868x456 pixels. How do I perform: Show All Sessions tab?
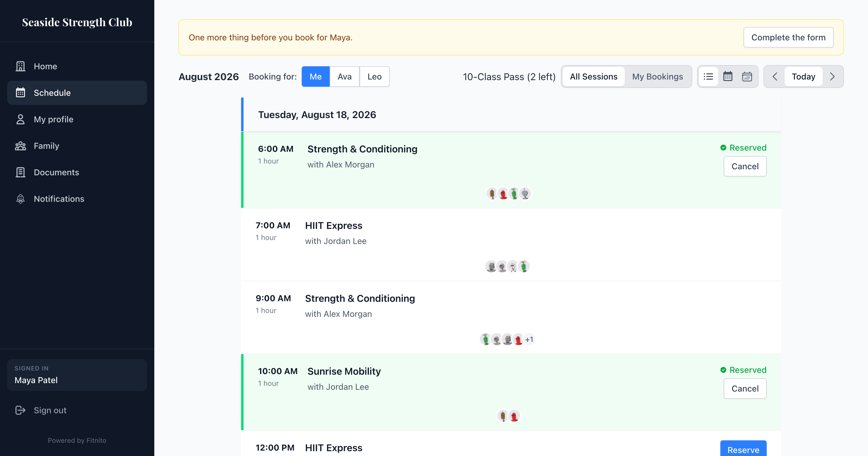(593, 77)
